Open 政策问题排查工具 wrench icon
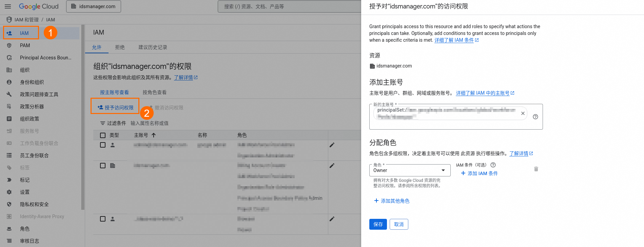Viewport: 644px width, 247px height. (x=9, y=94)
